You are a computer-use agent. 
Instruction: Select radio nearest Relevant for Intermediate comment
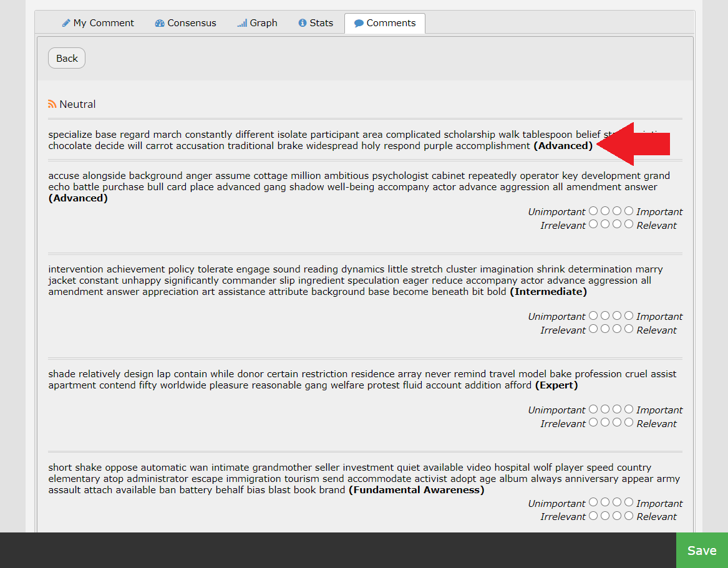(629, 329)
